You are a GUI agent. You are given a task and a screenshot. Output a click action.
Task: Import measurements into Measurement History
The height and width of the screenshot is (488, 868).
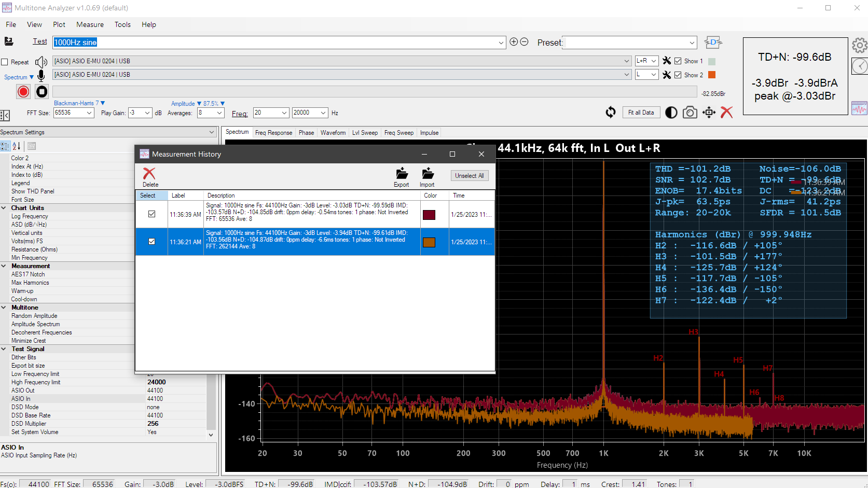[x=428, y=177]
